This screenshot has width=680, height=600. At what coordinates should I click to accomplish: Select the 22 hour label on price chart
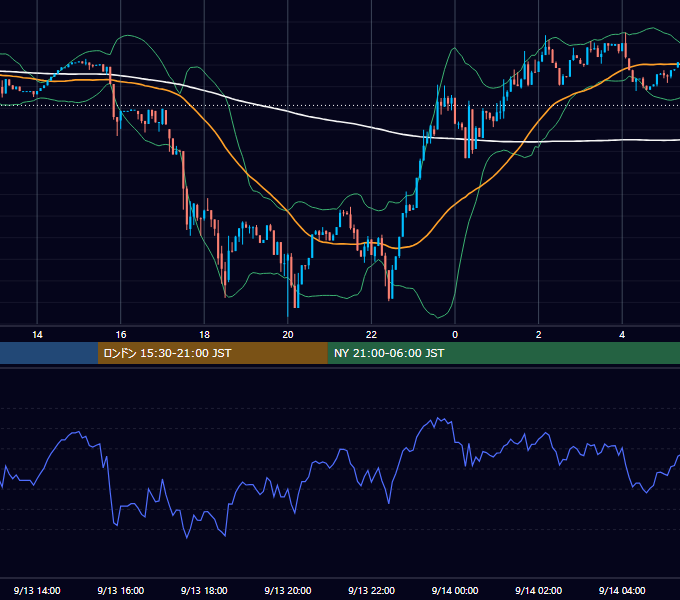click(x=371, y=335)
